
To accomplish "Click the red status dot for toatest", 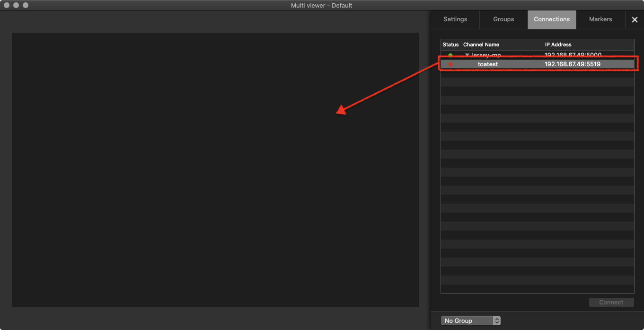I will pyautogui.click(x=450, y=64).
